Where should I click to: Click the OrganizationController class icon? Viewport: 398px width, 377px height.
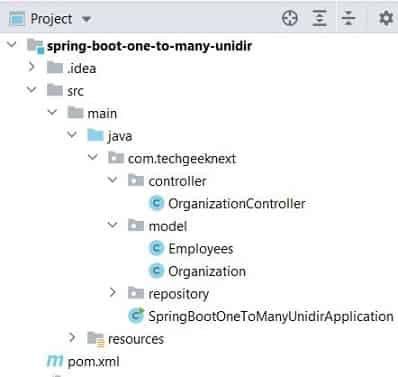pos(156,203)
